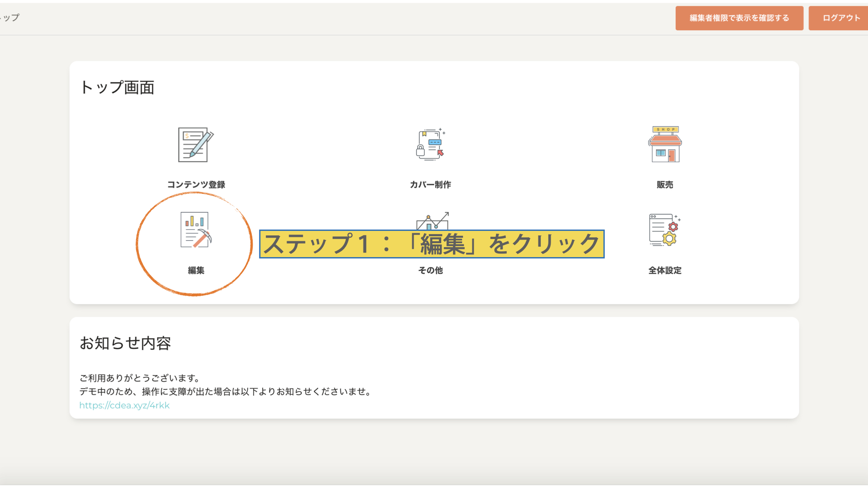Select the 編集 chart-and-hammer icon

196,230
